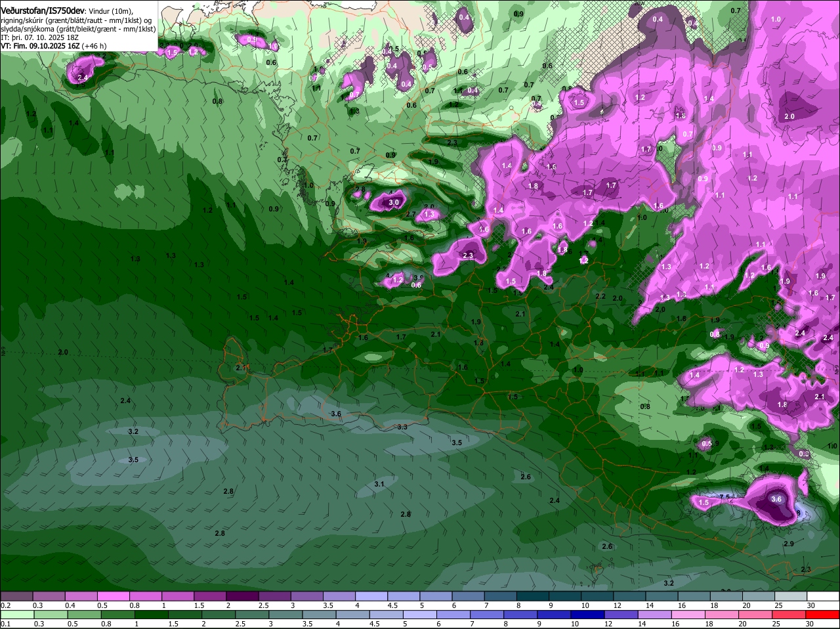840x629 pixels.
Task: Pick upper scale swatch between 10 and 12
Action: pyautogui.click(x=597, y=596)
